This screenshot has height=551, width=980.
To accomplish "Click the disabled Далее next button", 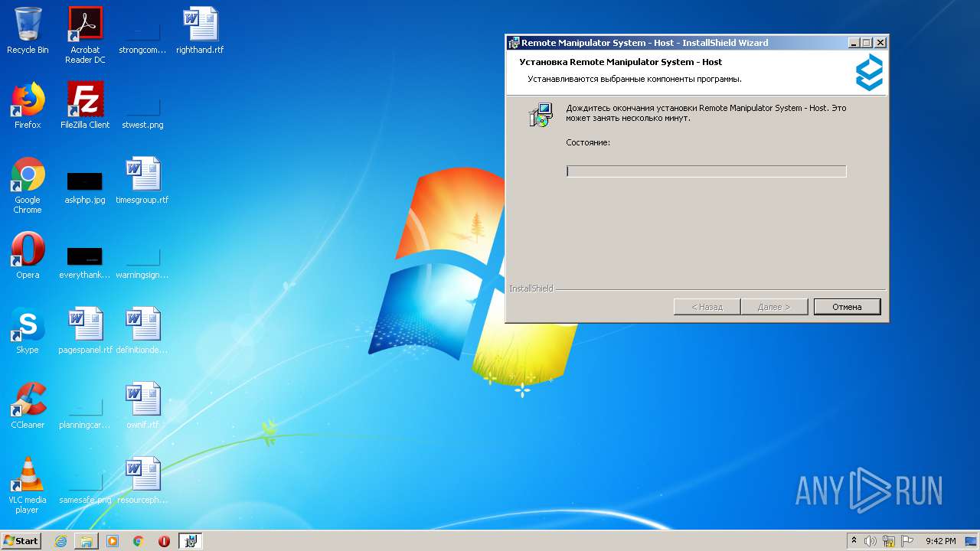I will [x=774, y=307].
